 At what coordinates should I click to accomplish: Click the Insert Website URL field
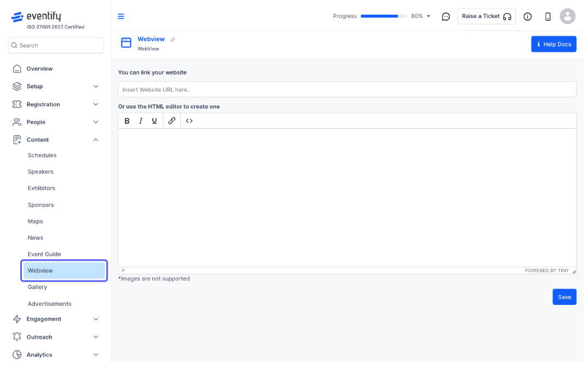pos(347,89)
